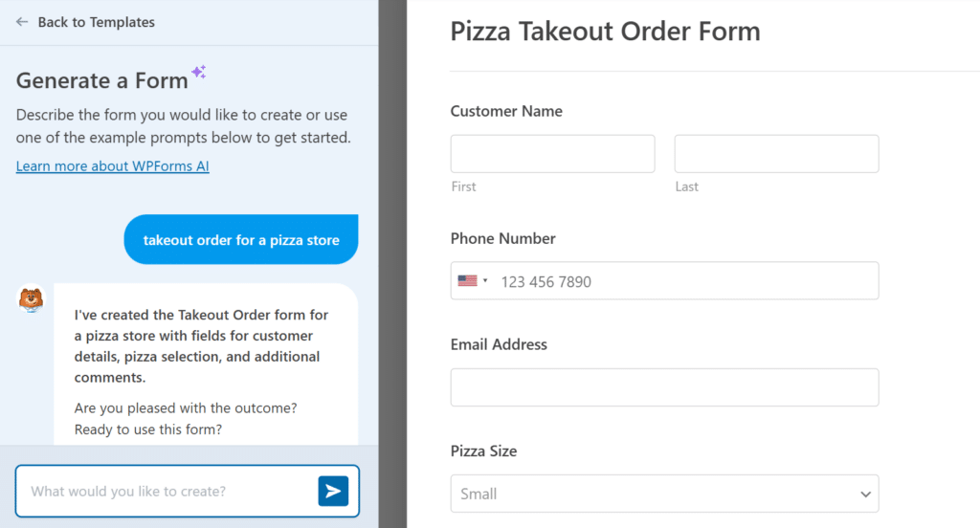Click the Customer Name field label
This screenshot has height=528, width=980.
[506, 111]
